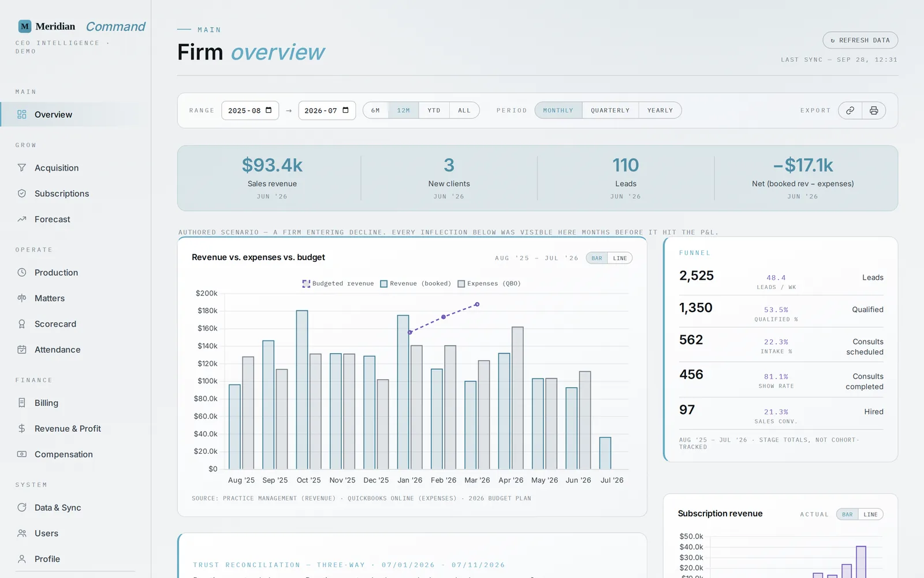This screenshot has height=578, width=924.
Task: Print report using printer icon
Action: (x=874, y=110)
